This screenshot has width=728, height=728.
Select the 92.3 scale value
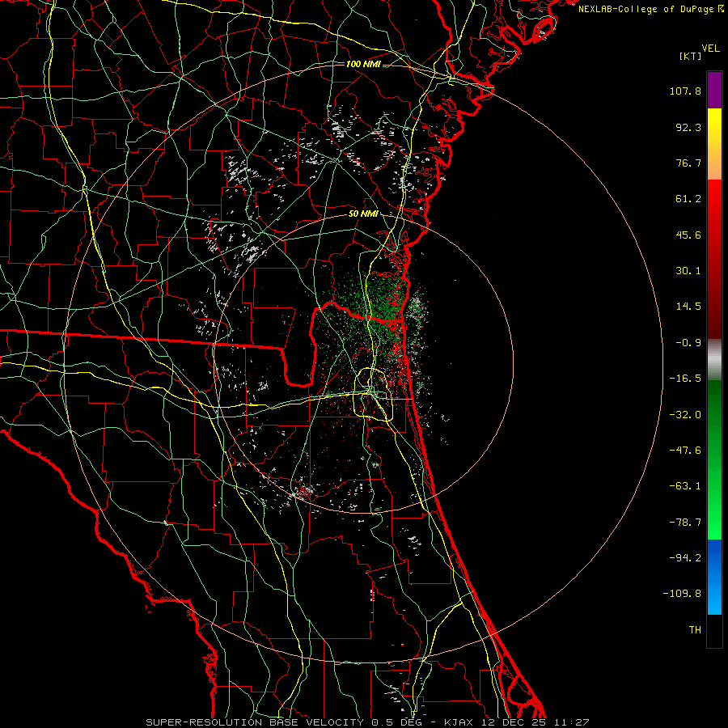click(x=688, y=127)
